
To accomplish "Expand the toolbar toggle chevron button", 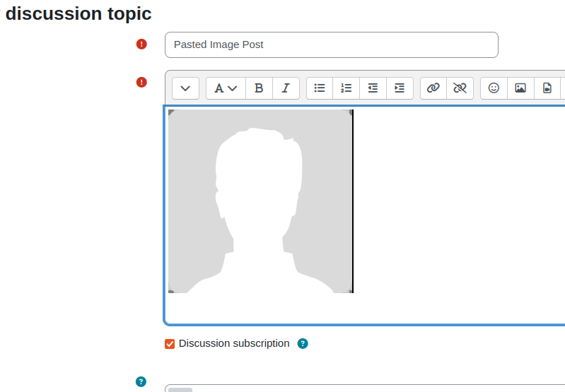I will (185, 88).
